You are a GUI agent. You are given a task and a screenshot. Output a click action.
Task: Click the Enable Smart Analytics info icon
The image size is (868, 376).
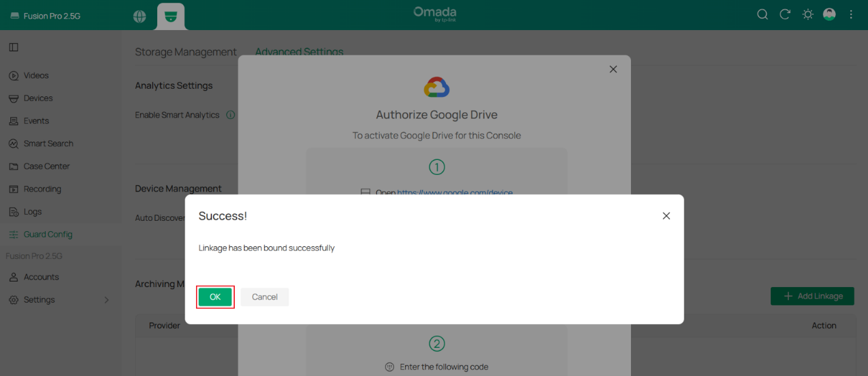pos(230,115)
